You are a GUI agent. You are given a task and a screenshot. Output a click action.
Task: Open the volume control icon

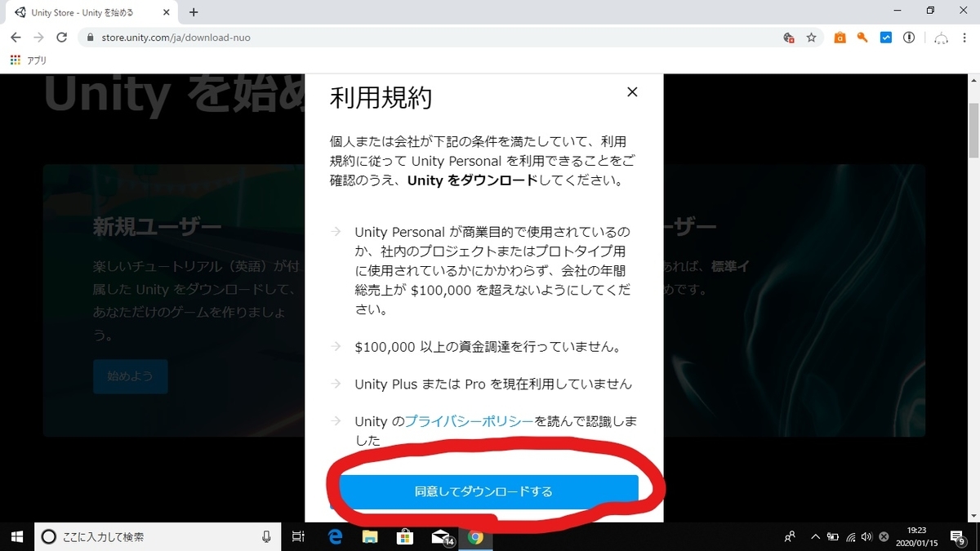pyautogui.click(x=867, y=536)
